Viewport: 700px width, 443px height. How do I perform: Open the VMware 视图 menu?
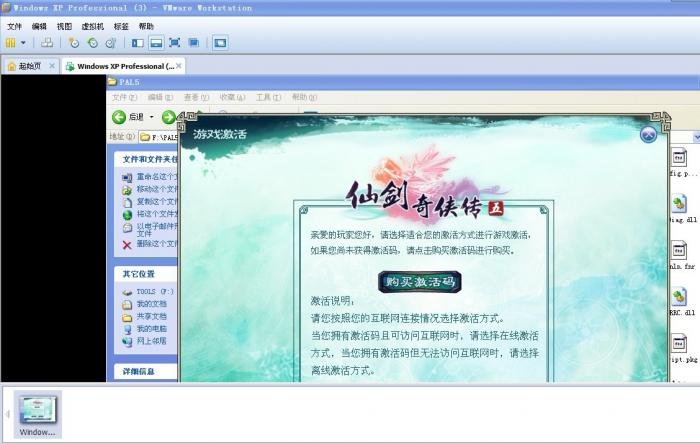(x=64, y=26)
